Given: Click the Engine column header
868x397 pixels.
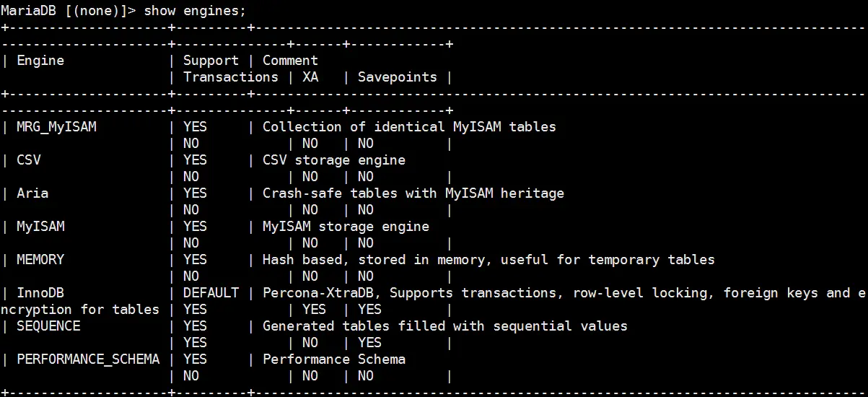Looking at the screenshot, I should coord(40,61).
